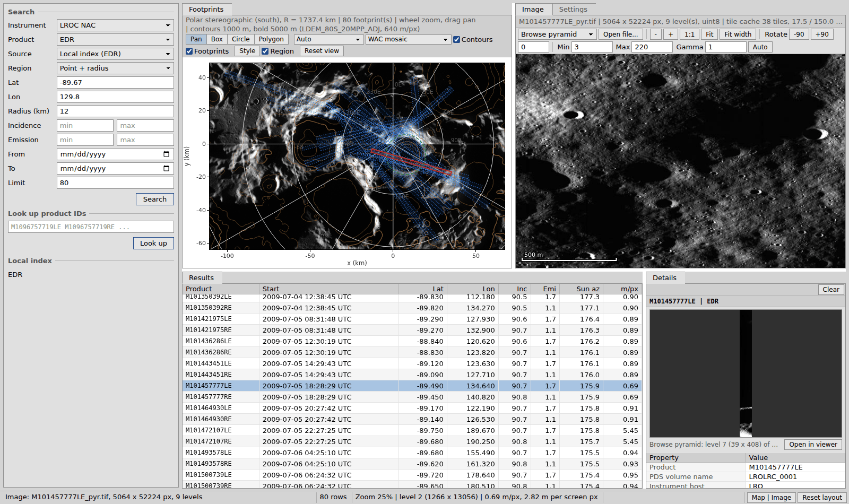This screenshot has width=849, height=504.
Task: Select the Details tab
Action: (664, 277)
